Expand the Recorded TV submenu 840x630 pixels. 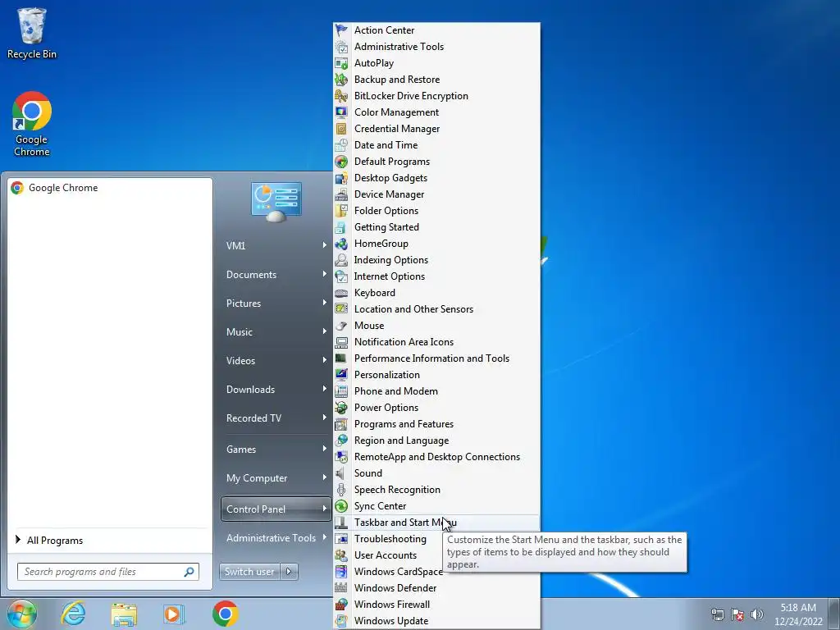point(325,418)
